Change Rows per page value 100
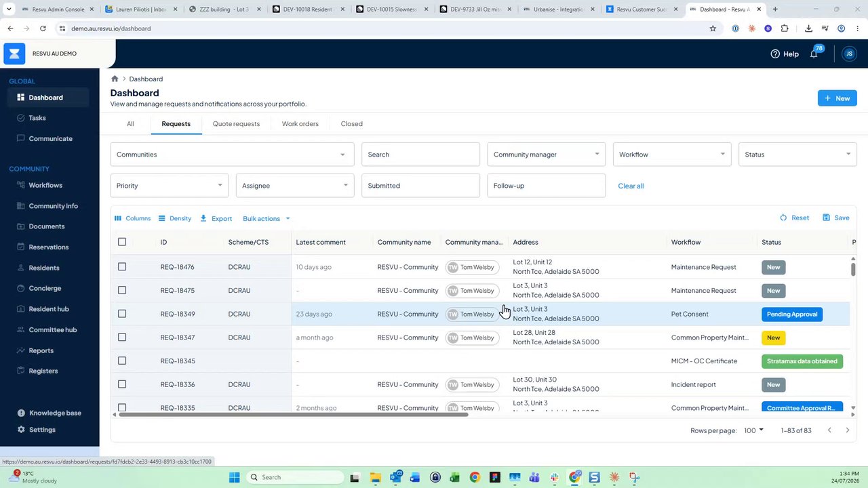 tap(753, 430)
